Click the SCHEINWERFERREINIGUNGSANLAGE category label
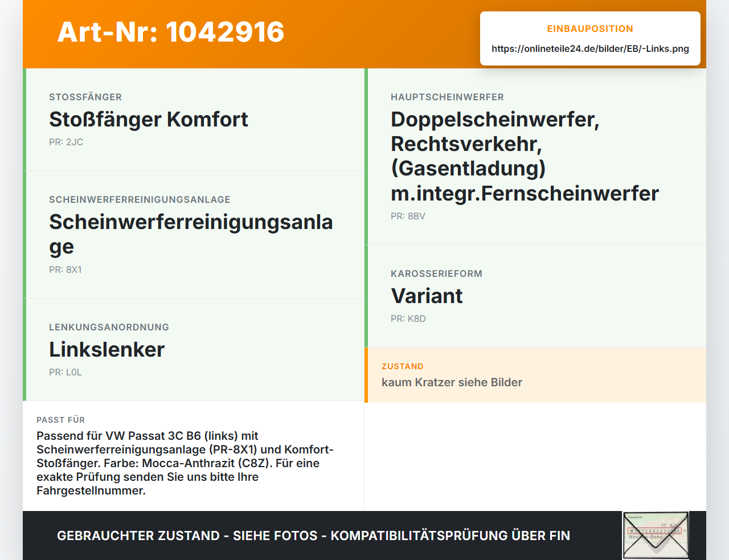The width and height of the screenshot is (729, 560). [140, 199]
